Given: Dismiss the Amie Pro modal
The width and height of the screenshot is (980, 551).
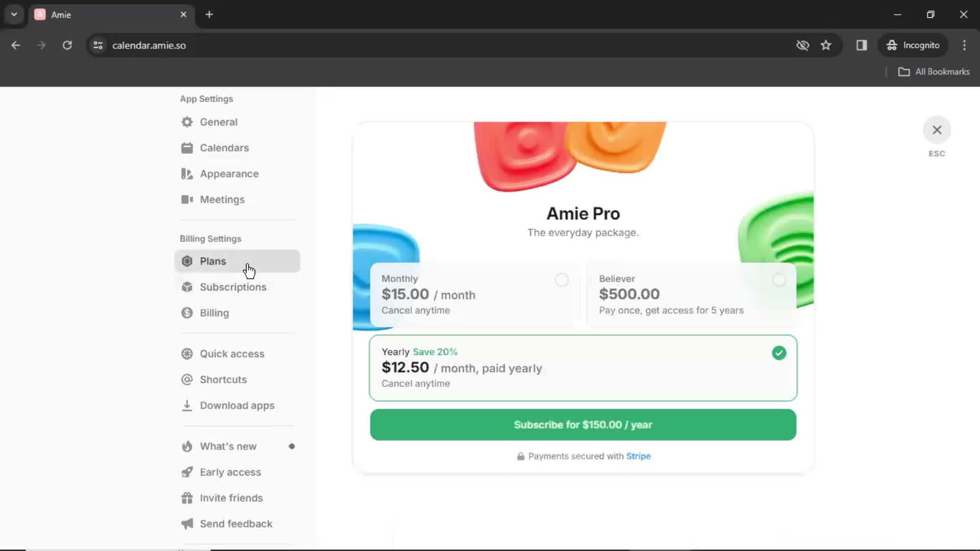Looking at the screenshot, I should [937, 129].
